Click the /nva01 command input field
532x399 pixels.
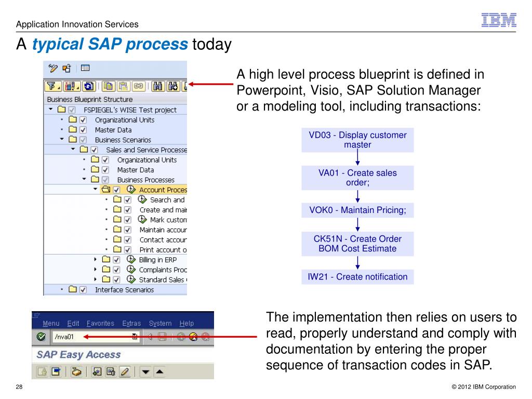[x=95, y=337]
